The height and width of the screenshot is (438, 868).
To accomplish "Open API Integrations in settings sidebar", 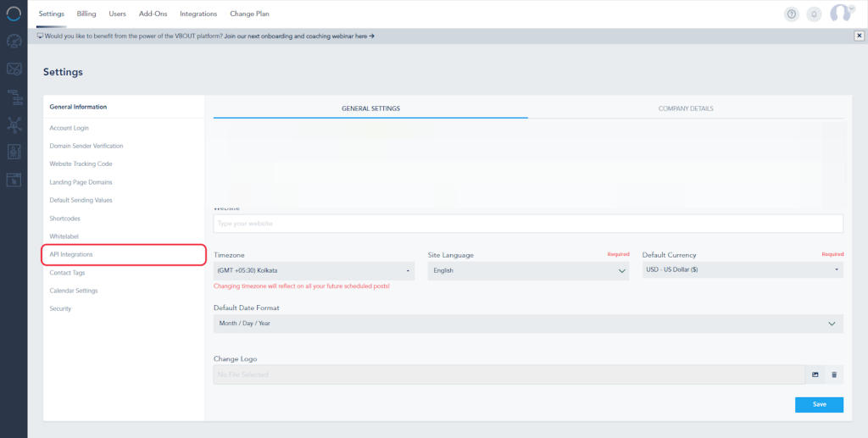I will click(124, 254).
